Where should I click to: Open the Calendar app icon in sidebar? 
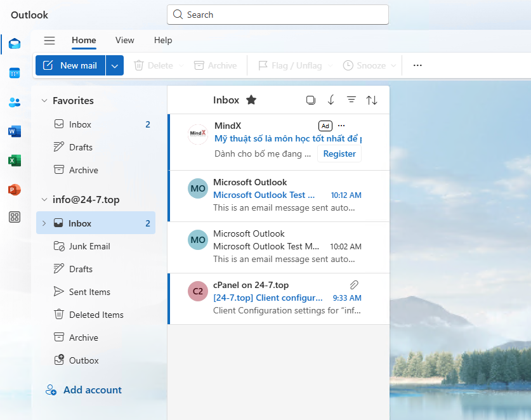pyautogui.click(x=15, y=73)
